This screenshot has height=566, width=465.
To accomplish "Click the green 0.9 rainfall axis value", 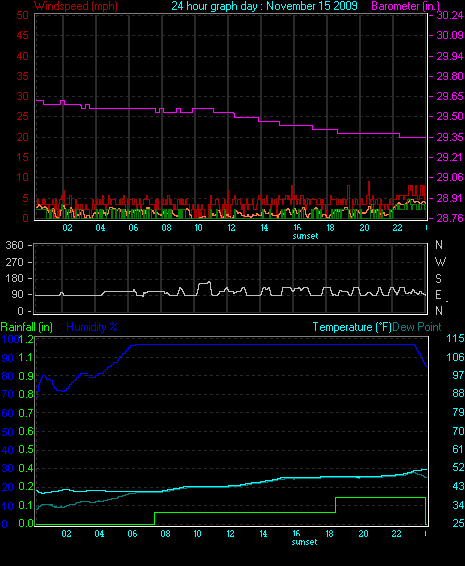I will (x=26, y=376).
